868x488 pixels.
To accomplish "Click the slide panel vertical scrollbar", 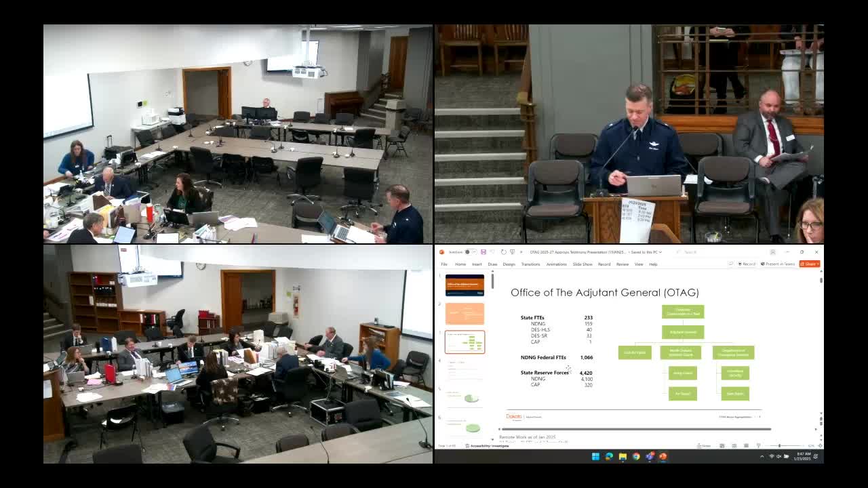I will [492, 281].
